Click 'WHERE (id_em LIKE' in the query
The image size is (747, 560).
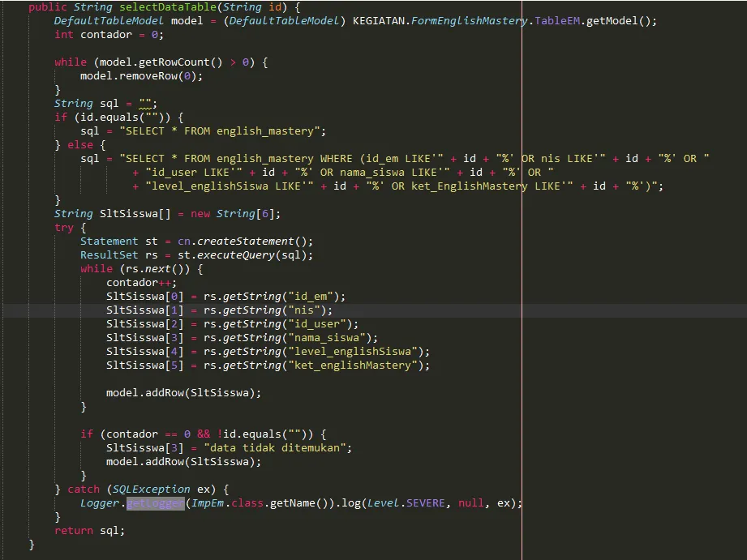coord(376,159)
